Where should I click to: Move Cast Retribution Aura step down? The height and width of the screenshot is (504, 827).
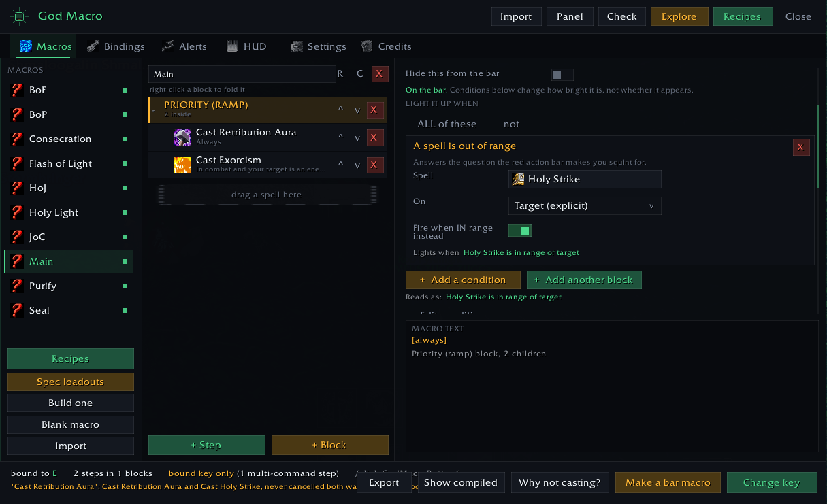[357, 138]
